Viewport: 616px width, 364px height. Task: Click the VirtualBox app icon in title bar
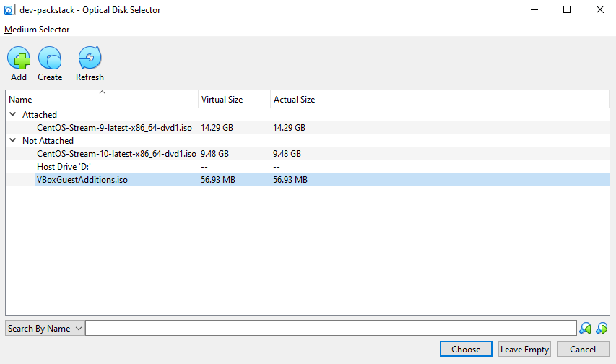[9, 10]
